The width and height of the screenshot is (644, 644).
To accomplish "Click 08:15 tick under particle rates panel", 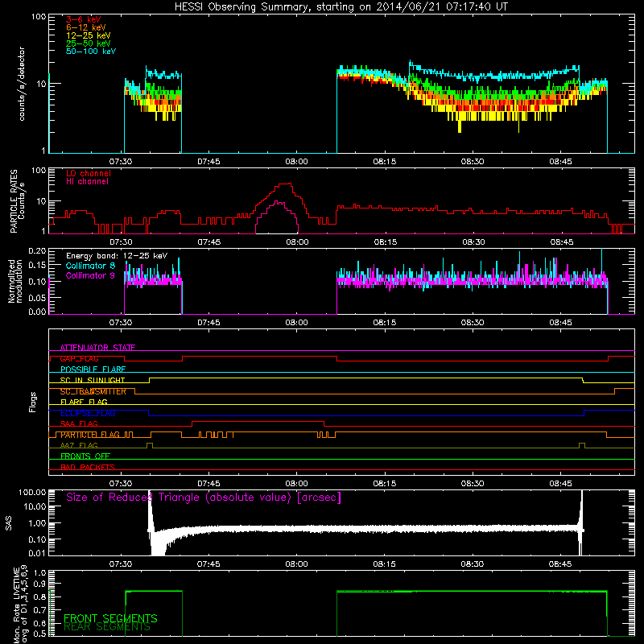I will tap(385, 242).
